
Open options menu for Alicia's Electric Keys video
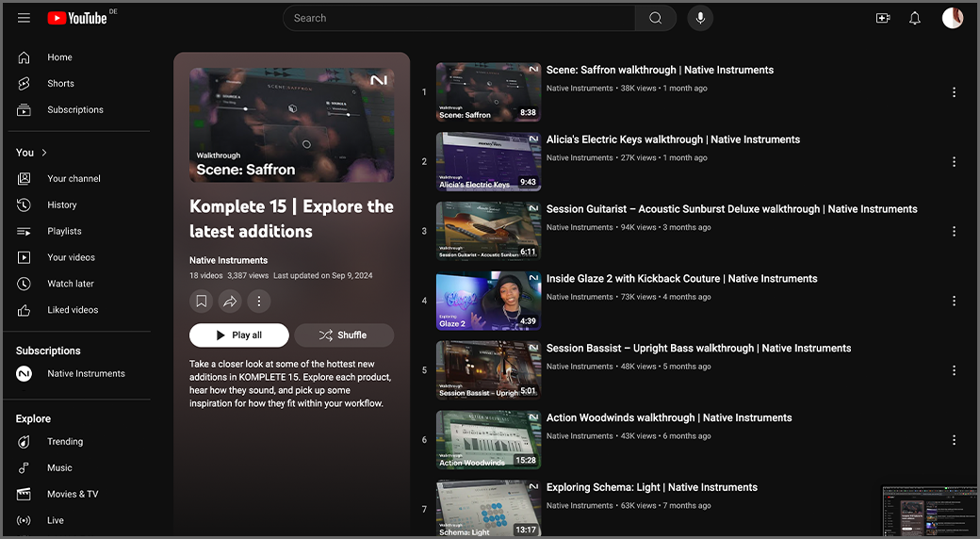click(x=954, y=162)
